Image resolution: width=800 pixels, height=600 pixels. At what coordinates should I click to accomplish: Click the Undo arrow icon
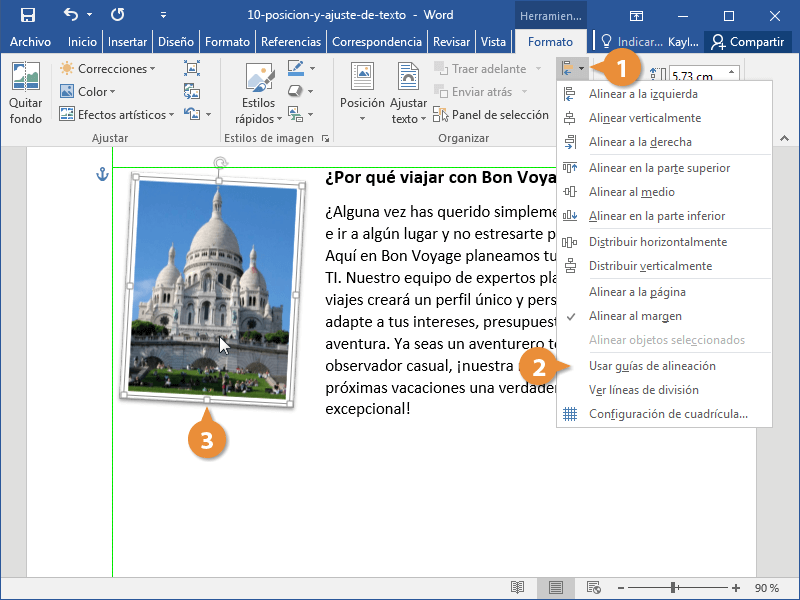(70, 15)
